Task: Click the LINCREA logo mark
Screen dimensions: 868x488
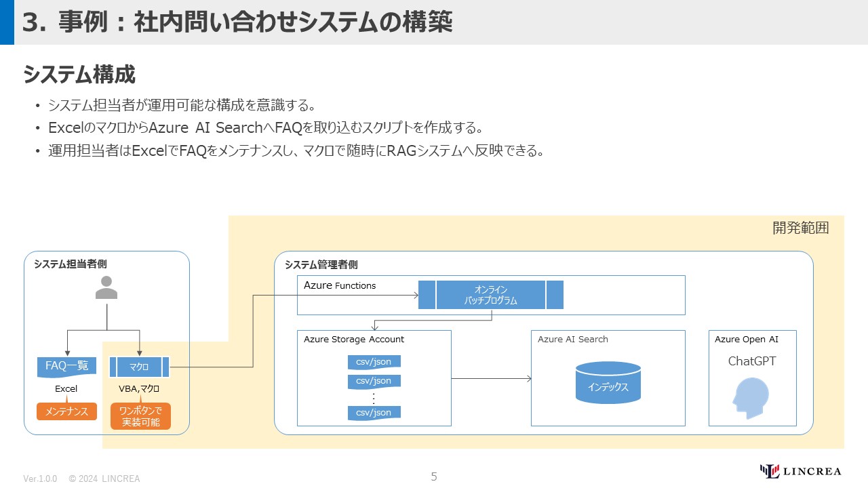Action: 769,471
